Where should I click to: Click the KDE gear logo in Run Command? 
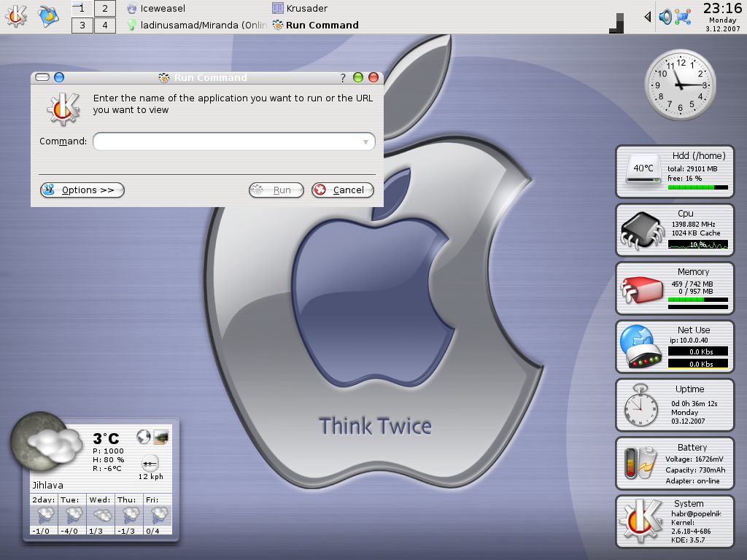coord(63,109)
